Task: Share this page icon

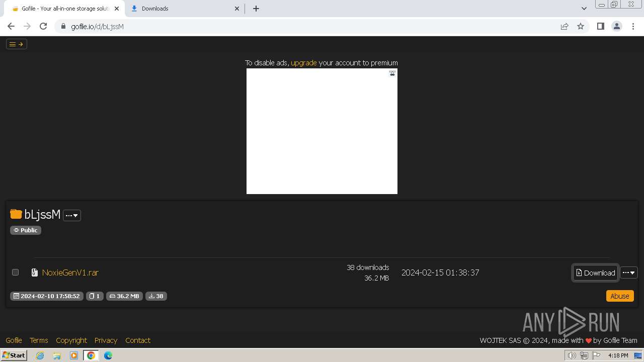Action: coord(565,26)
